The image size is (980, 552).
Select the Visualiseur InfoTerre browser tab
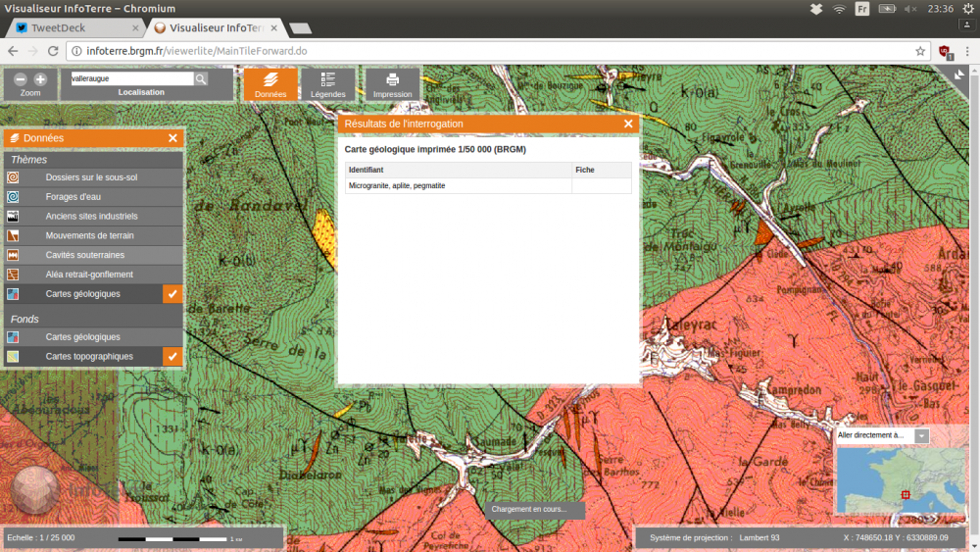(217, 27)
